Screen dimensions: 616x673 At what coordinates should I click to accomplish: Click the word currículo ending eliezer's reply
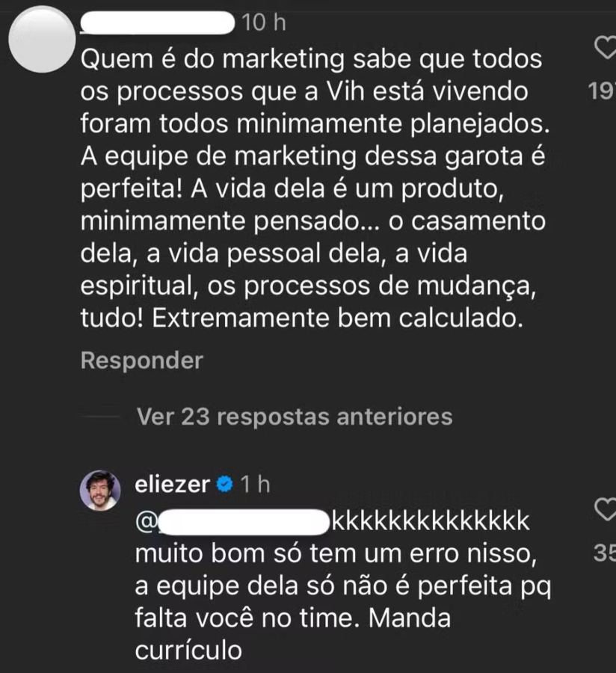[188, 651]
